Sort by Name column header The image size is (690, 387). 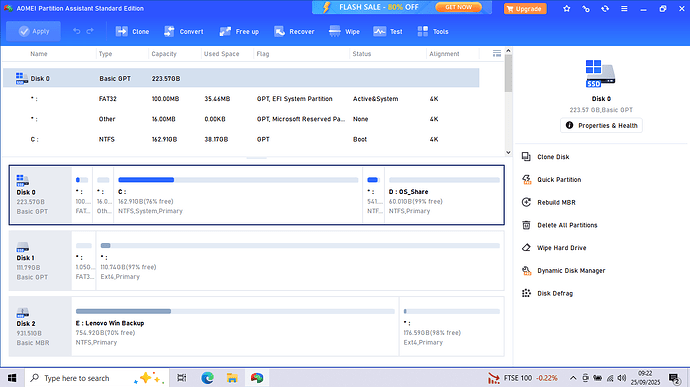(39, 54)
